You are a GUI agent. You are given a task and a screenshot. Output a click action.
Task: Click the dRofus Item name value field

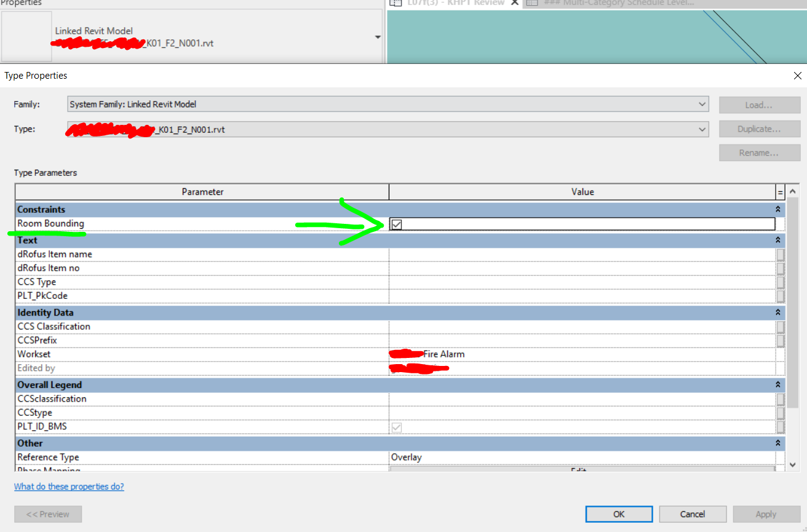click(582, 255)
